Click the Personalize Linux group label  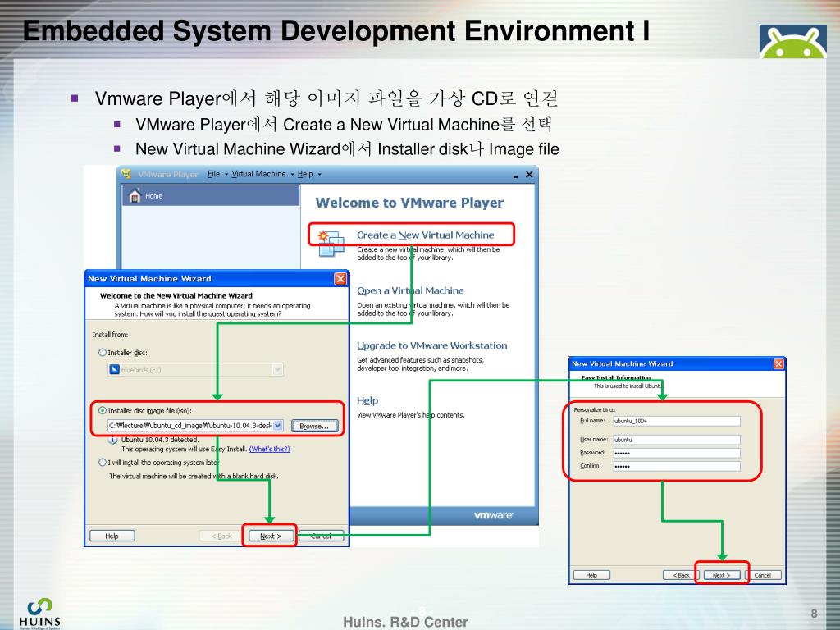[595, 410]
